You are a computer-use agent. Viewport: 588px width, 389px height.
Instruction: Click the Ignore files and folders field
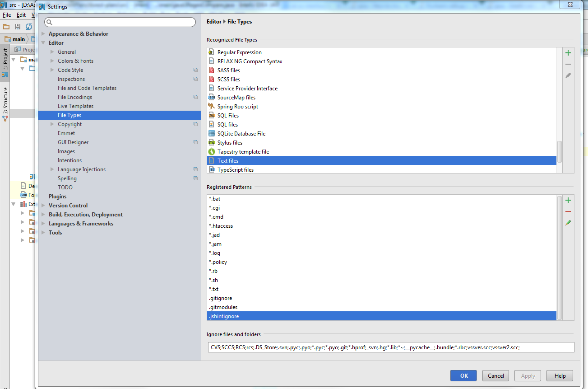pyautogui.click(x=390, y=347)
